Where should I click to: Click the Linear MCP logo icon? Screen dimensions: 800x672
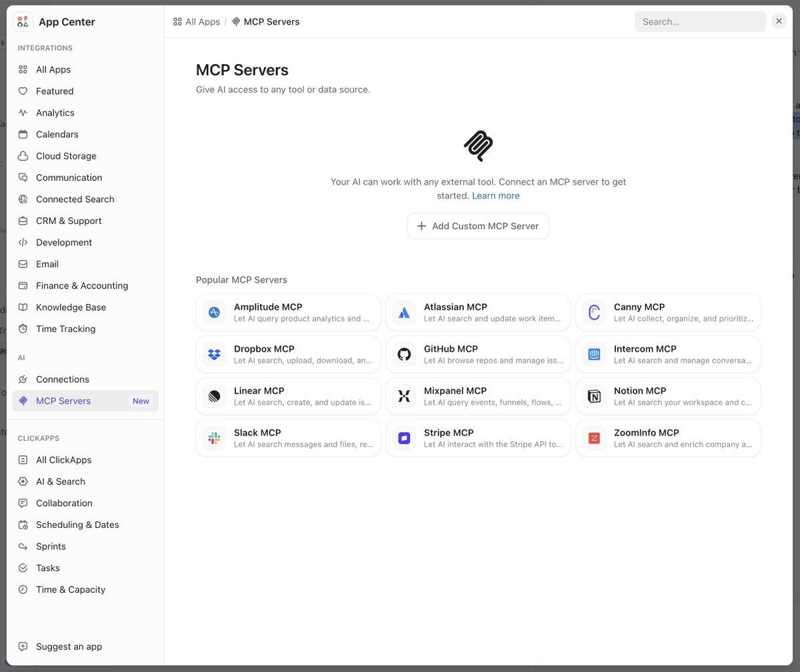(214, 396)
